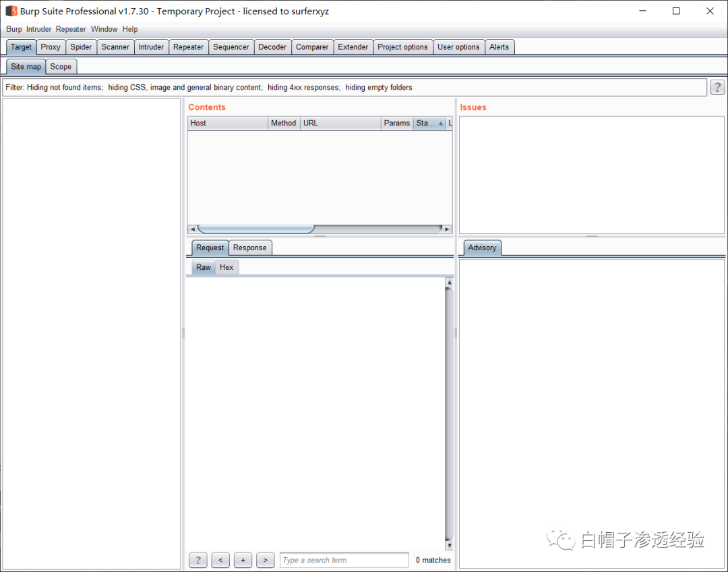Viewport: 728px width, 572px height.
Task: Minimize the Burp Suite window
Action: coord(642,11)
